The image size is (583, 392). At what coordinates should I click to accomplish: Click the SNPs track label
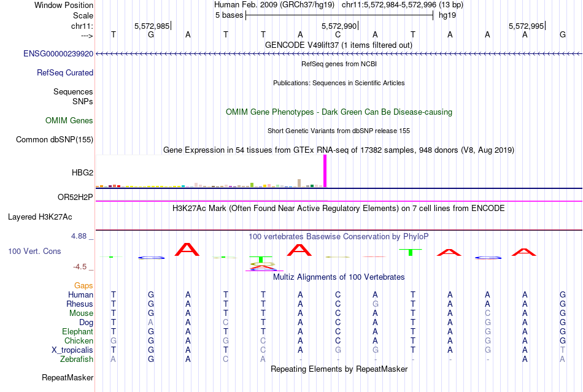[x=83, y=101]
